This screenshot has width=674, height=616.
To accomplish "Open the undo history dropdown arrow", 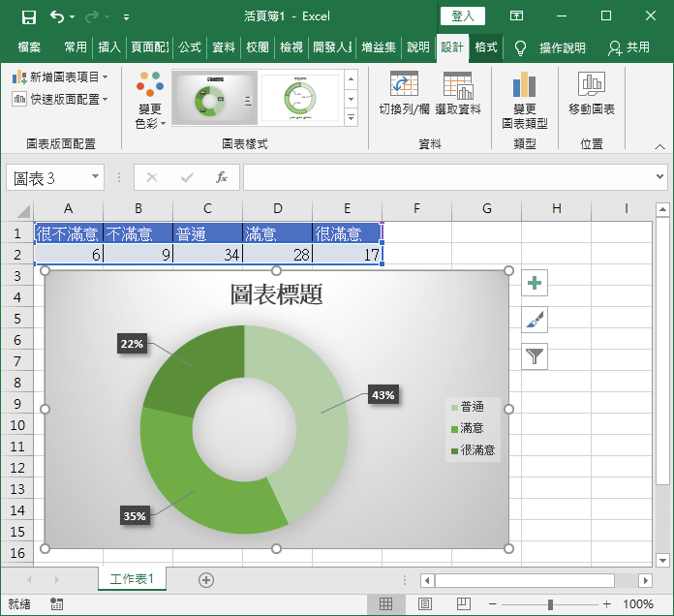I will (73, 16).
